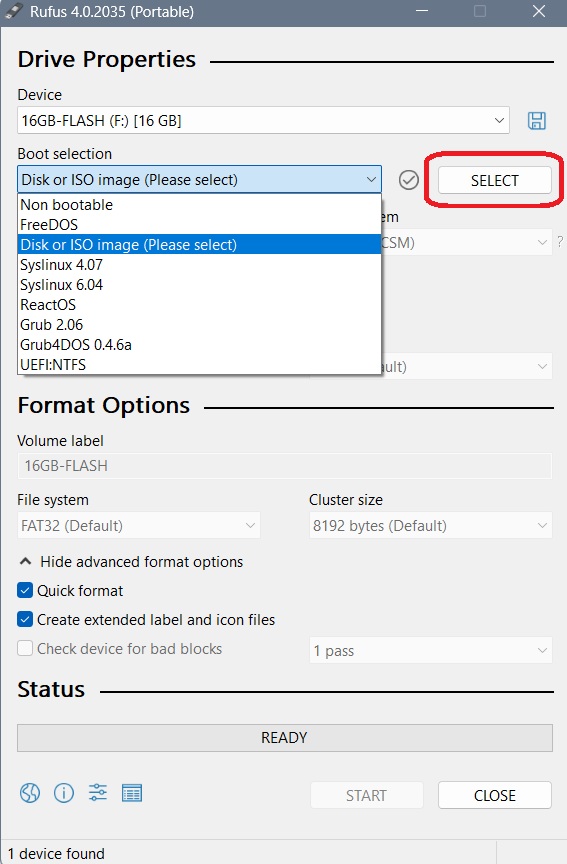This screenshot has height=864, width=567.
Task: Toggle Check device for bad blocks checkbox
Action: click(25, 649)
